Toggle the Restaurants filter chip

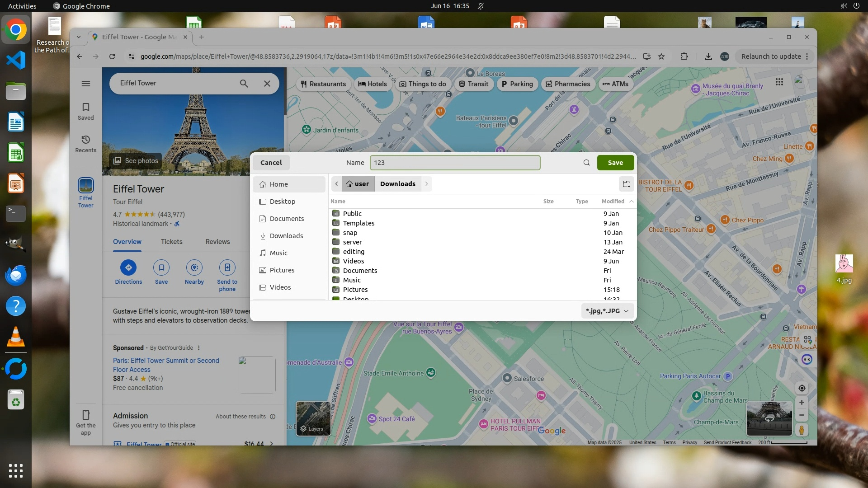[x=323, y=84]
